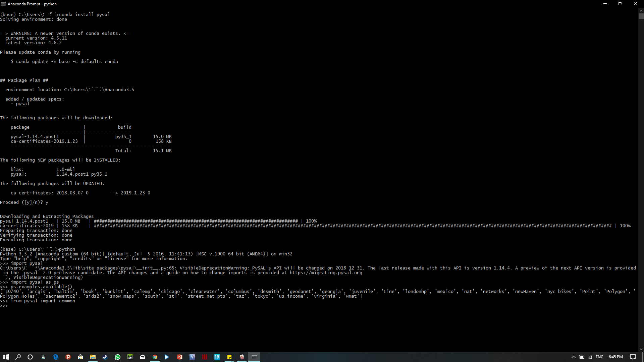The height and width of the screenshot is (362, 644).
Task: Open the Action Center notifications panel
Action: pyautogui.click(x=633, y=357)
